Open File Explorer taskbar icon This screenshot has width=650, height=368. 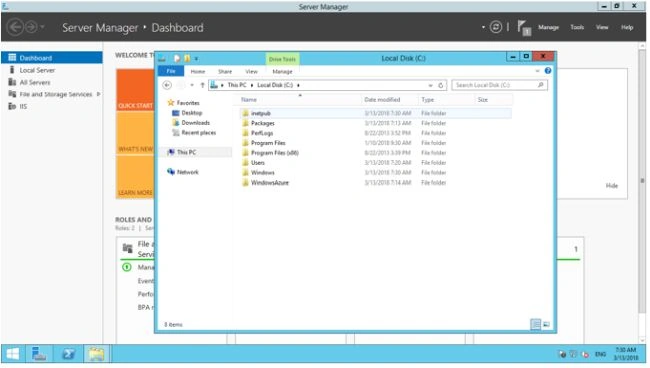(97, 354)
